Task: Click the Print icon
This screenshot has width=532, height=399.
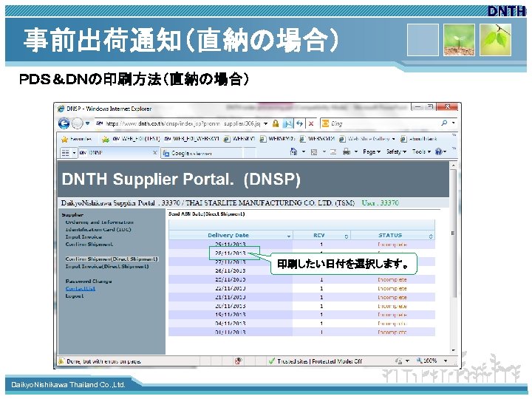Action: [x=347, y=151]
